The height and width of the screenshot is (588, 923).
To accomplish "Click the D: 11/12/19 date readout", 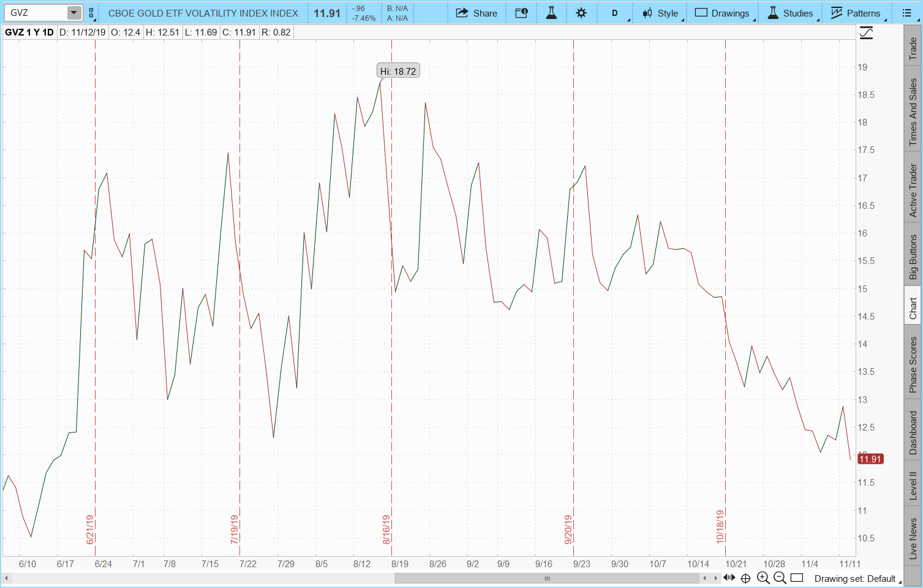I will pos(83,32).
